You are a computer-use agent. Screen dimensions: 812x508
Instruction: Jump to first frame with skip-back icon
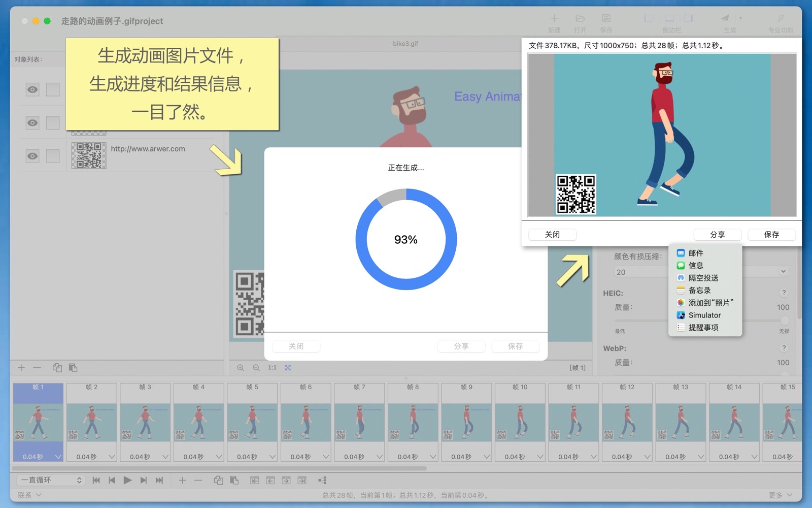click(96, 480)
